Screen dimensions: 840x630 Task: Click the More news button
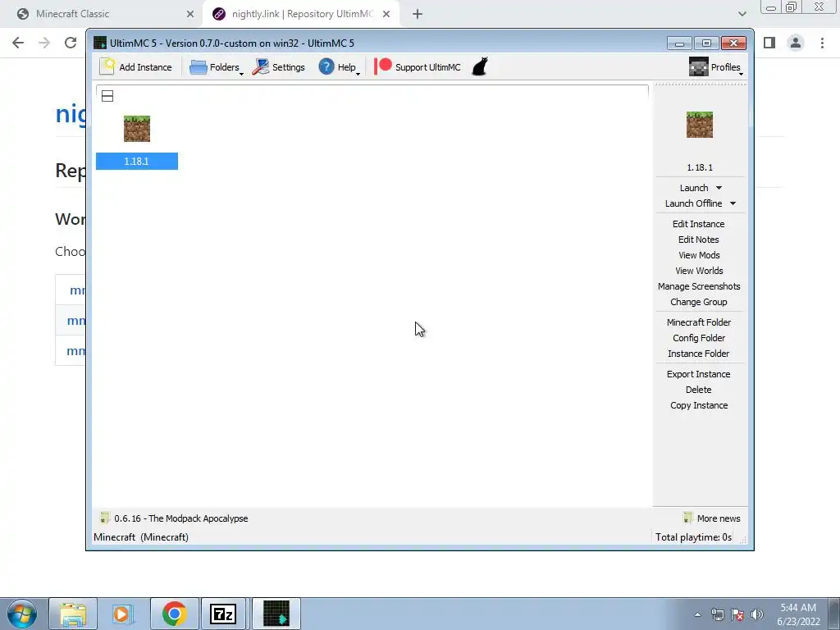click(712, 518)
